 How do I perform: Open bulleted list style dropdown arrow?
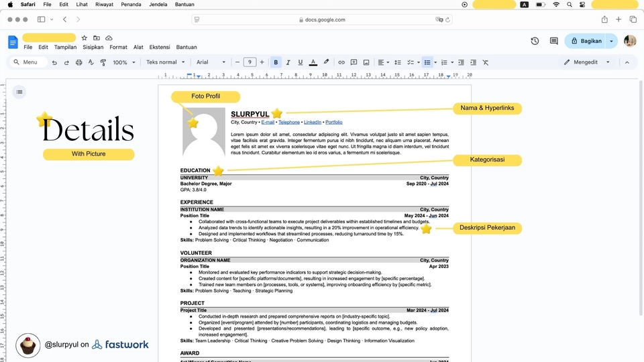(x=435, y=62)
